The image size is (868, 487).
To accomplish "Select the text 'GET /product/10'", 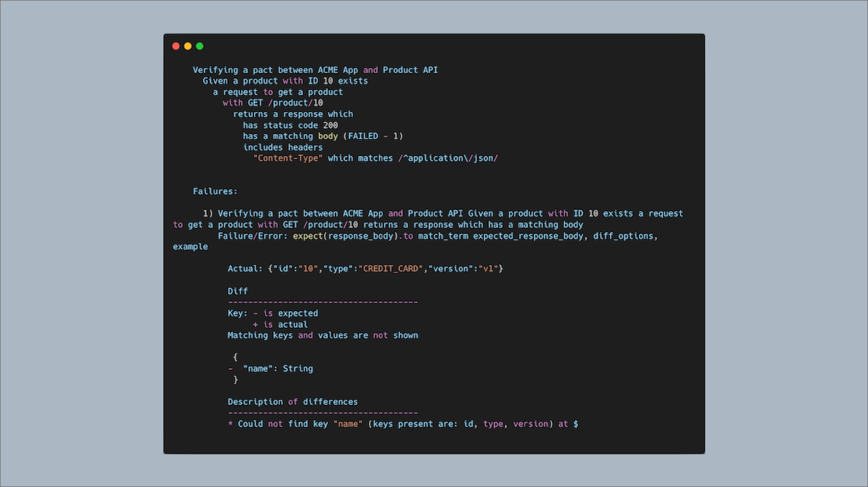I will coord(286,103).
